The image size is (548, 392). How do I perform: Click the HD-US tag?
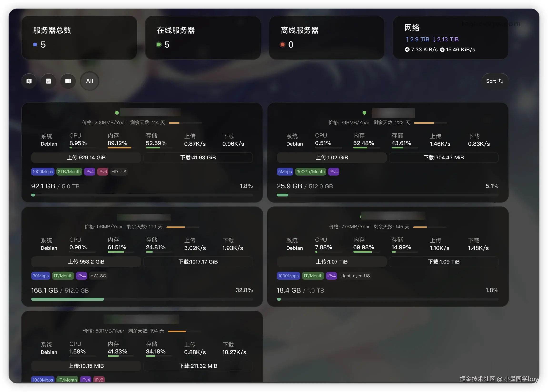pyautogui.click(x=119, y=172)
